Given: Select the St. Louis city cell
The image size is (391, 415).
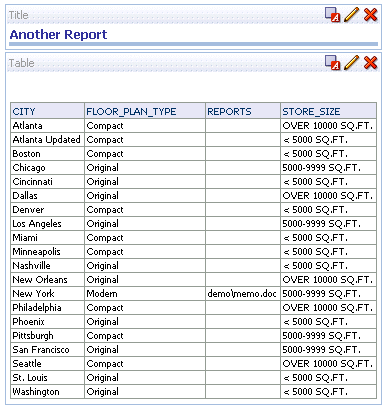Looking at the screenshot, I should pyautogui.click(x=47, y=378).
